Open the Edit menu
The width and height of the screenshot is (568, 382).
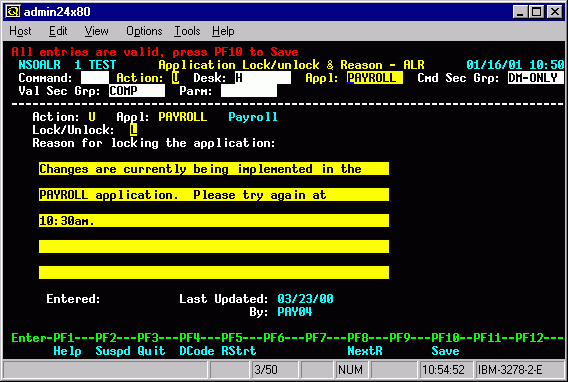(x=58, y=31)
